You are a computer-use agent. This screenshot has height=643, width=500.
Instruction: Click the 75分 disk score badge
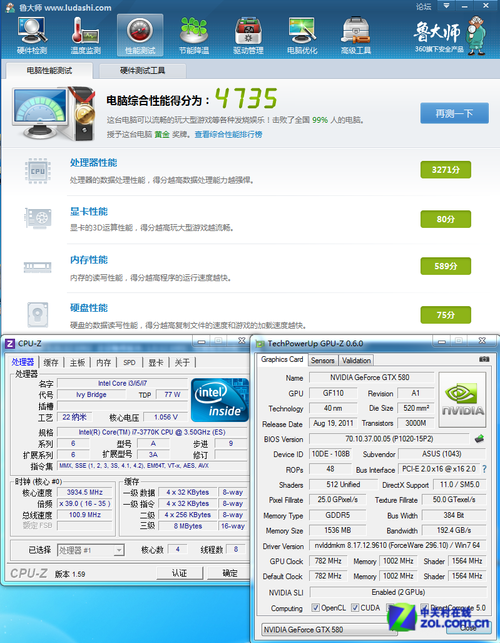(445, 315)
